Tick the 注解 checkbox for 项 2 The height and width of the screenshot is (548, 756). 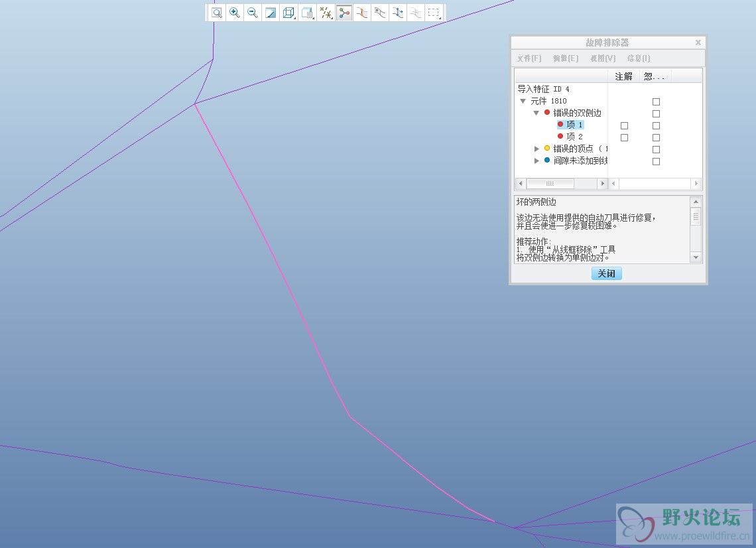[x=625, y=137]
